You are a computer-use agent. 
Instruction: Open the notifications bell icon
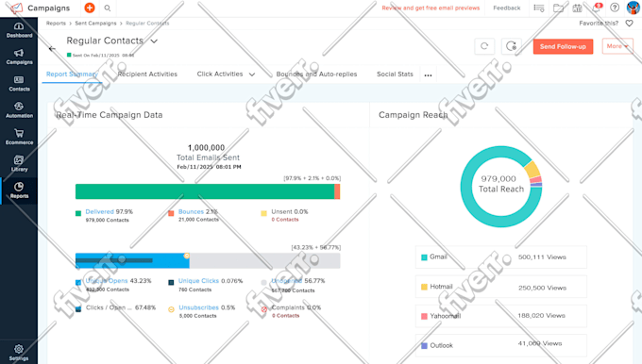pyautogui.click(x=597, y=8)
